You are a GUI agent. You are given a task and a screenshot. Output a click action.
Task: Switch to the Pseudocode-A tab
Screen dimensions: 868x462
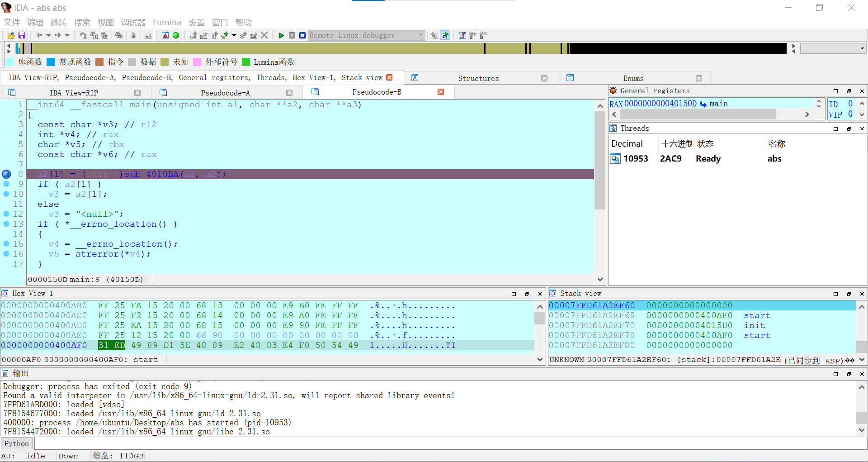coord(225,93)
